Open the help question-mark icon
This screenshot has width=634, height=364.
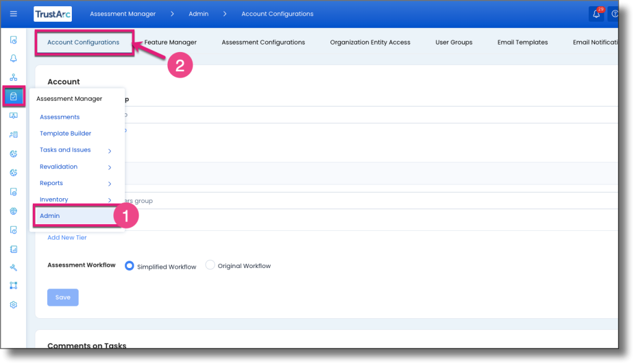click(614, 14)
